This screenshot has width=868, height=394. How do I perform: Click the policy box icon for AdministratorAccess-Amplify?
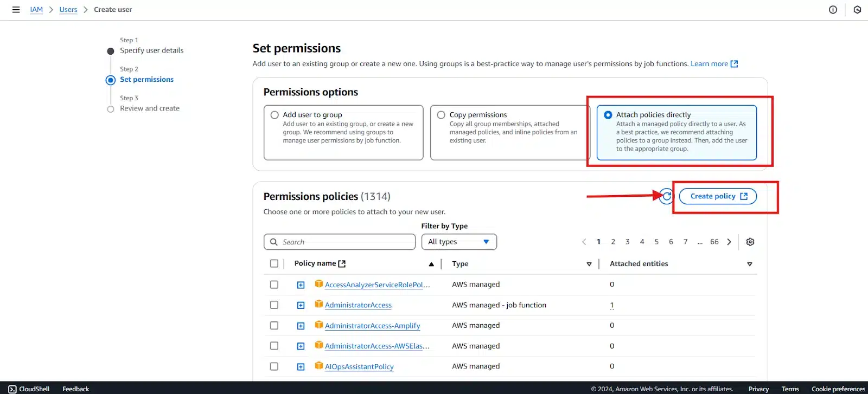coord(319,325)
